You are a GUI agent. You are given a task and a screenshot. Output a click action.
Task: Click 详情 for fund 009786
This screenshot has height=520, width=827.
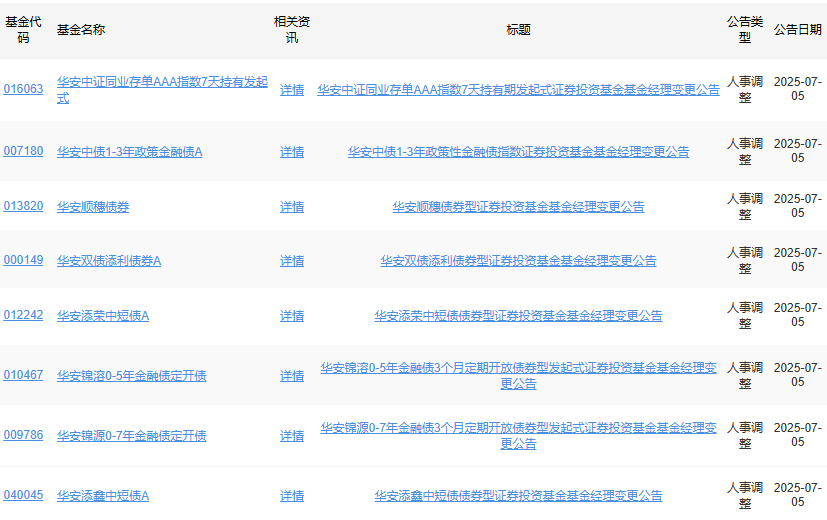[292, 436]
